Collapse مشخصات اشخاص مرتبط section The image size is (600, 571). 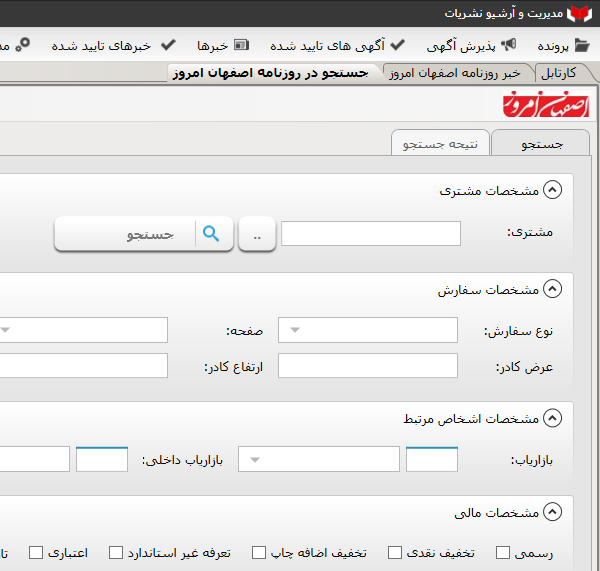tap(553, 418)
